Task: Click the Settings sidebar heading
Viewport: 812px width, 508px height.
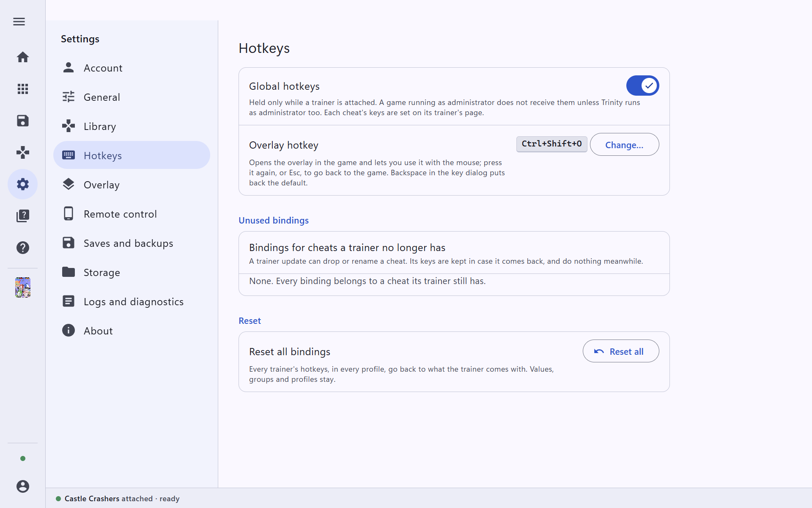Action: (x=80, y=39)
